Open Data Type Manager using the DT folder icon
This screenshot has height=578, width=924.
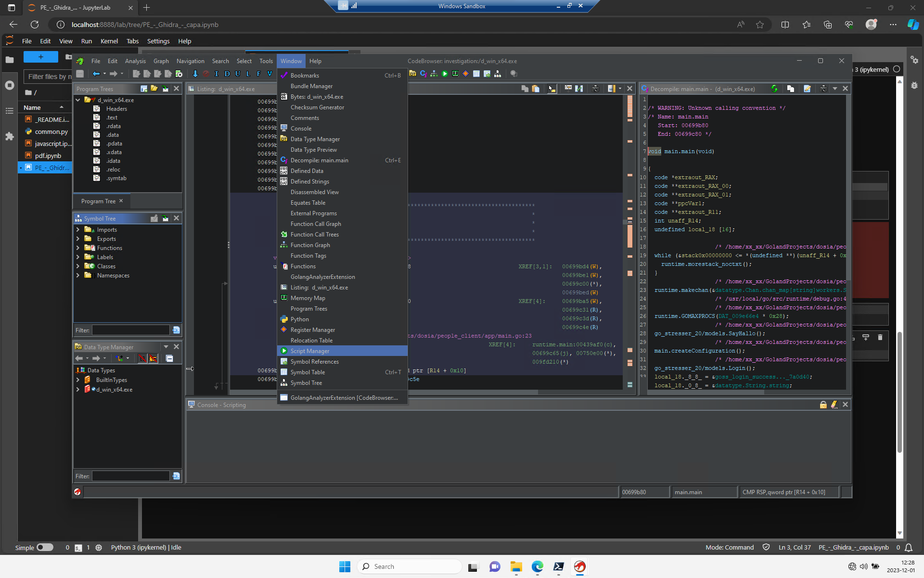tap(413, 73)
